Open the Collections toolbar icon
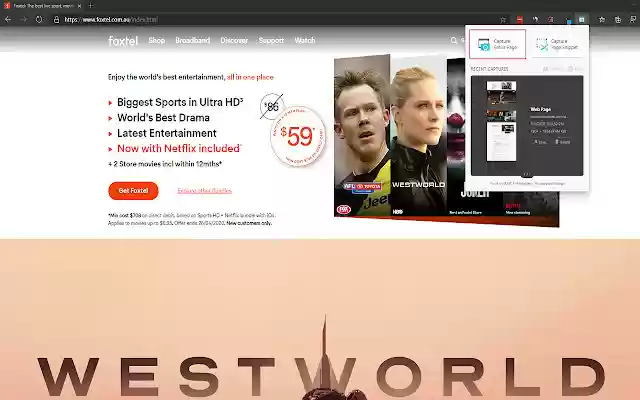 point(618,20)
